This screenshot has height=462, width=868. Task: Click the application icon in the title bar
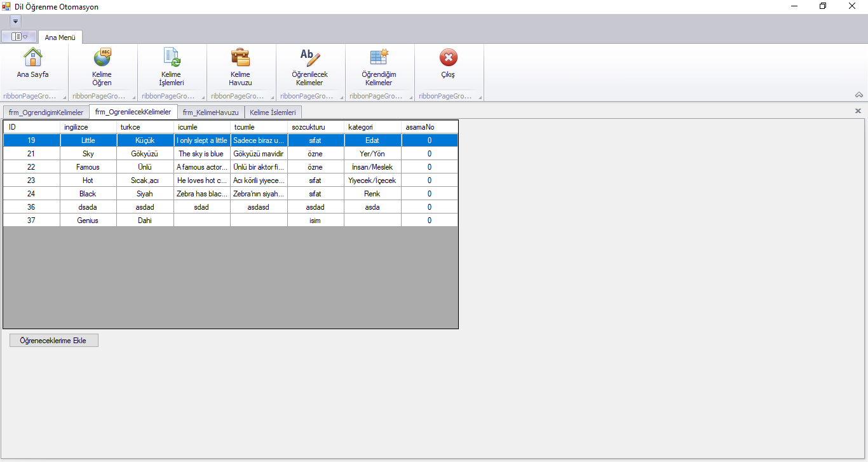6,6
